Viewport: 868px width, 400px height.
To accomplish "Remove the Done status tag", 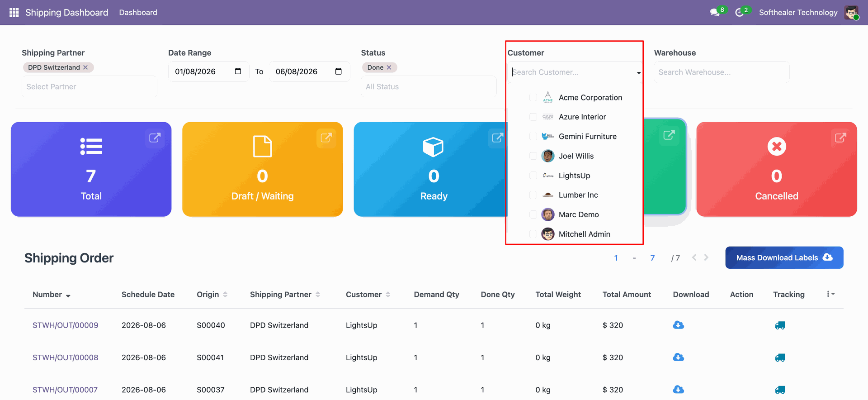I will 389,67.
